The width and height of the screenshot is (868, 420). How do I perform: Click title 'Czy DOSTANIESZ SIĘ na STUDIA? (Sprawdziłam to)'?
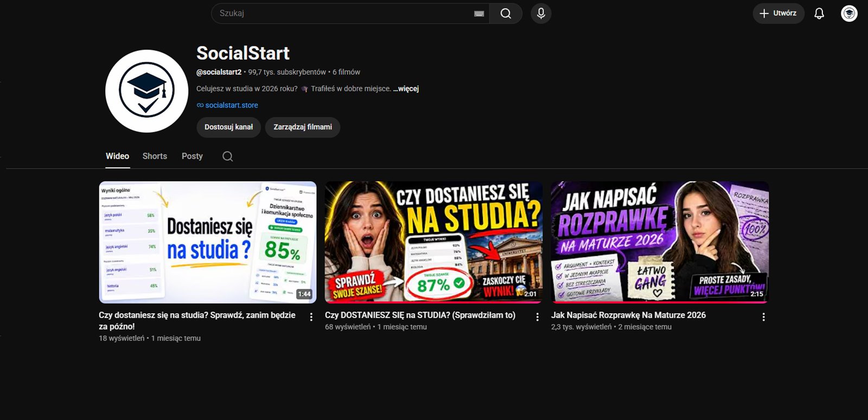coord(420,315)
